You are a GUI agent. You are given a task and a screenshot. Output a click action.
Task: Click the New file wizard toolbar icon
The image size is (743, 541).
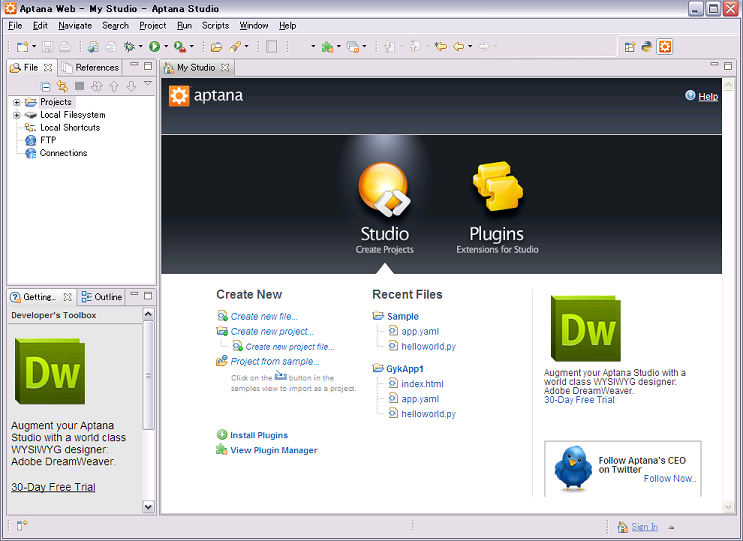point(22,46)
